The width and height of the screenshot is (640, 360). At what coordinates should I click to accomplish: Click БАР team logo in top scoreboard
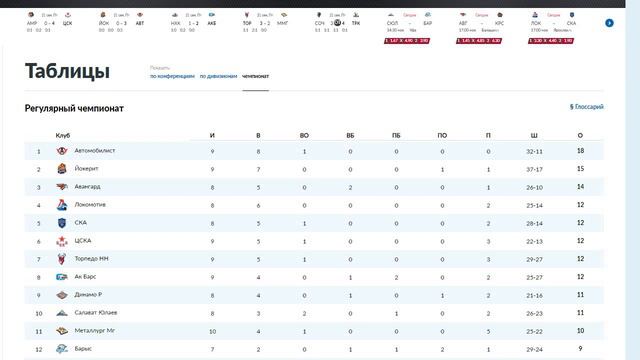coord(428,15)
